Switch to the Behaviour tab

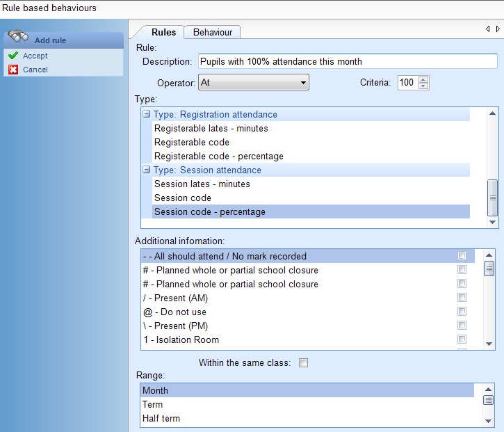click(213, 32)
